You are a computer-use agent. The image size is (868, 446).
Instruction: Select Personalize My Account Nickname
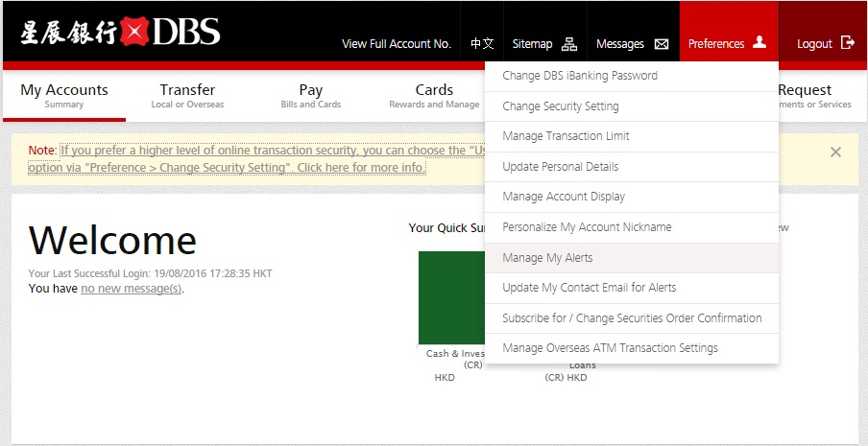coord(632,227)
